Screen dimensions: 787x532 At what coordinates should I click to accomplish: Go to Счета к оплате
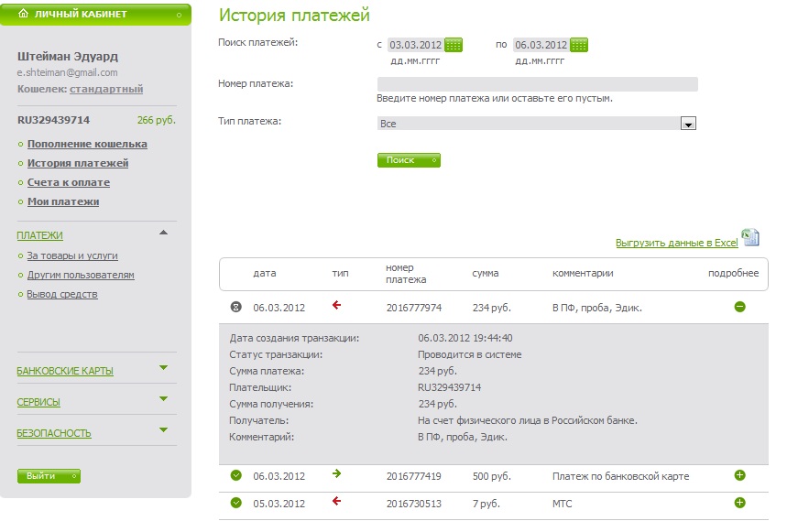(69, 182)
